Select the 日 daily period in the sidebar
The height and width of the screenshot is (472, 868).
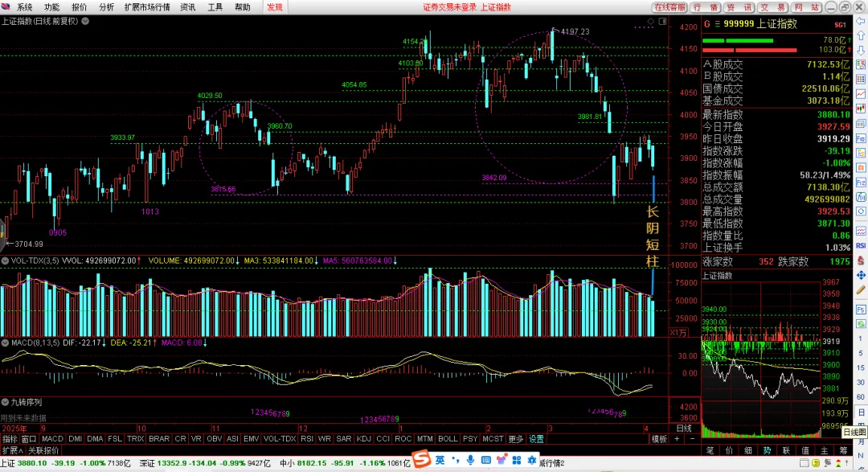pyautogui.click(x=861, y=412)
